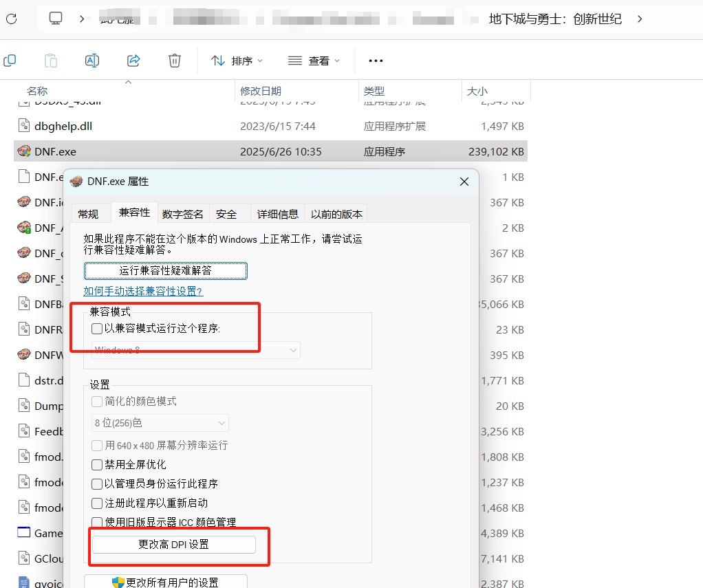Select the DNF.exe file row
Image resolution: width=703 pixels, height=588 pixels.
coord(270,151)
